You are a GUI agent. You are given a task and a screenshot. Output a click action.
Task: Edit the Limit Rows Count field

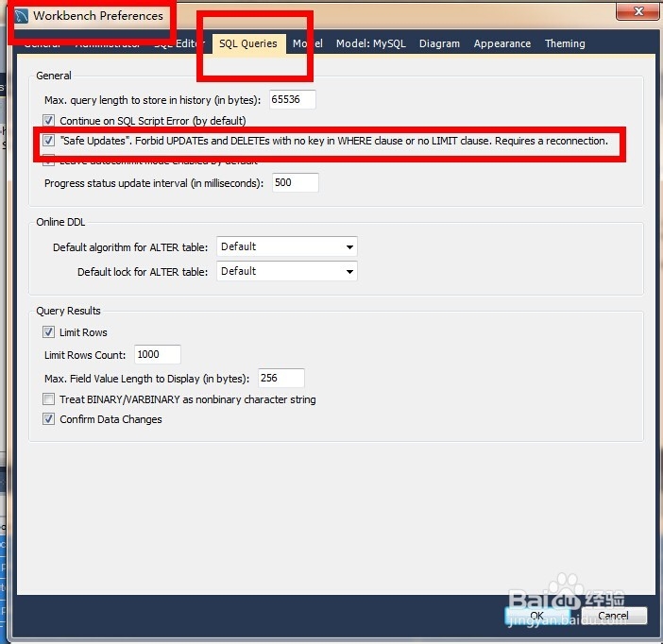click(158, 354)
